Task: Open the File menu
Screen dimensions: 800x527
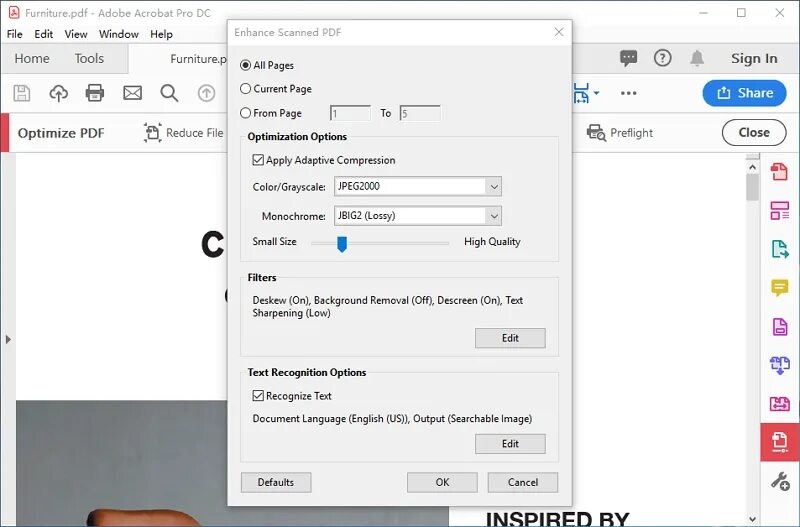Action: (14, 34)
